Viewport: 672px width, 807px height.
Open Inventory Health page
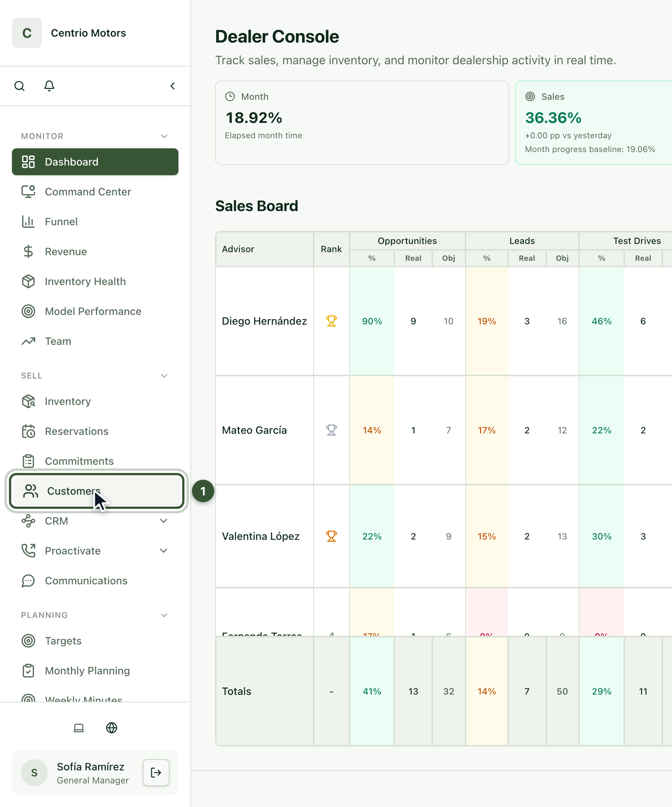tap(95, 282)
